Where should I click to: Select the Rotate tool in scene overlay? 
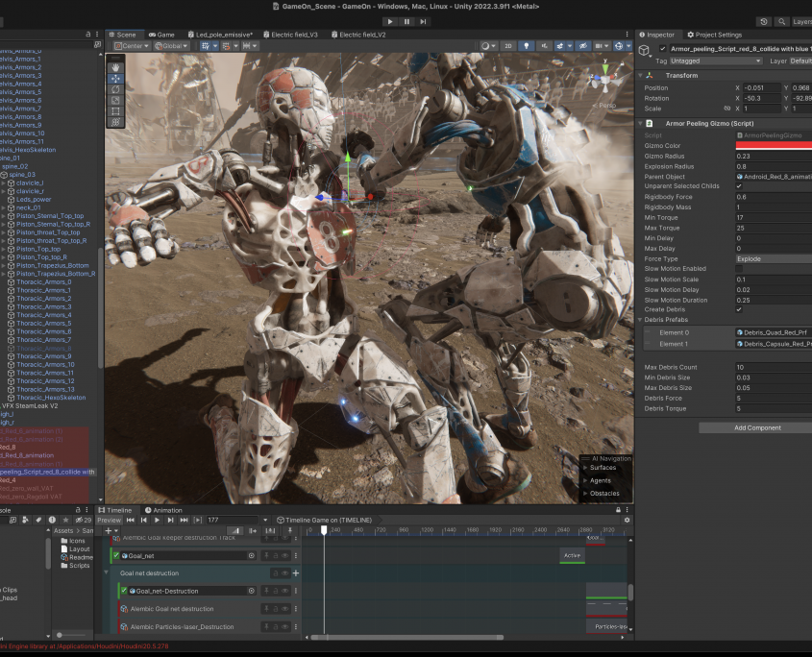click(116, 89)
